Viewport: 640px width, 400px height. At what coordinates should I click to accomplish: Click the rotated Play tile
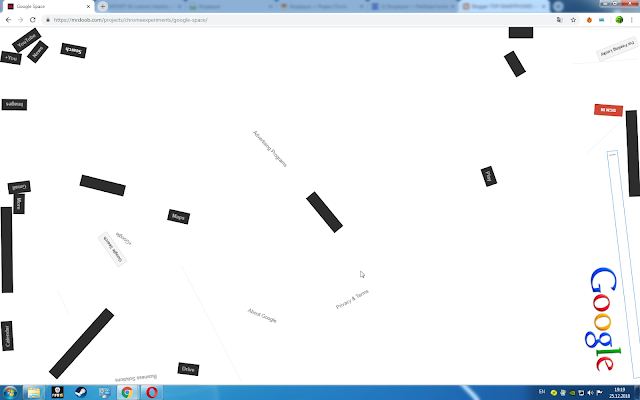point(489,176)
